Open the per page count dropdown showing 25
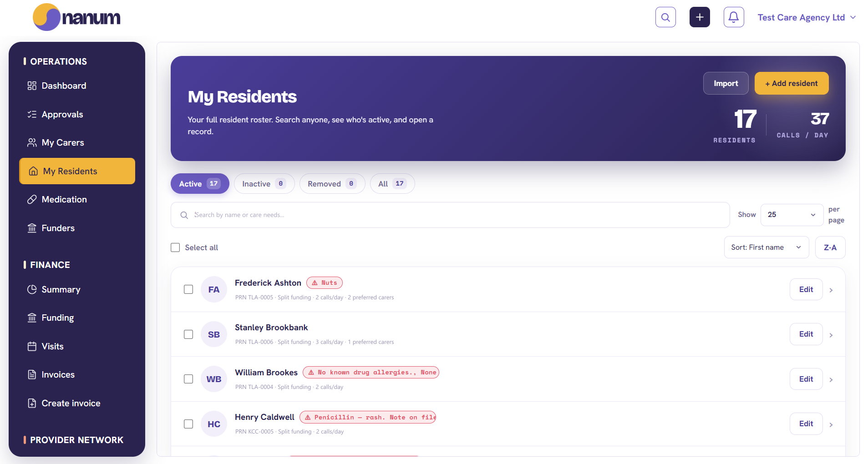Image resolution: width=868 pixels, height=464 pixels. tap(792, 215)
